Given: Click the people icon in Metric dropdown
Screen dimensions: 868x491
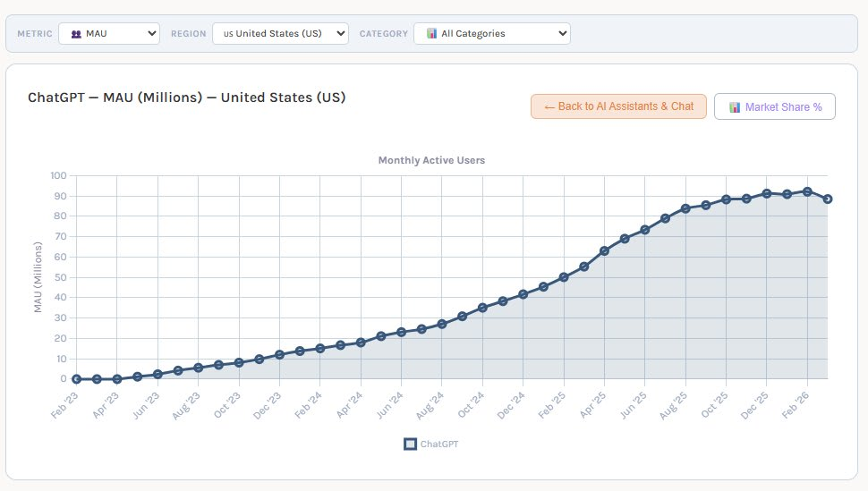Looking at the screenshot, I should pyautogui.click(x=76, y=34).
